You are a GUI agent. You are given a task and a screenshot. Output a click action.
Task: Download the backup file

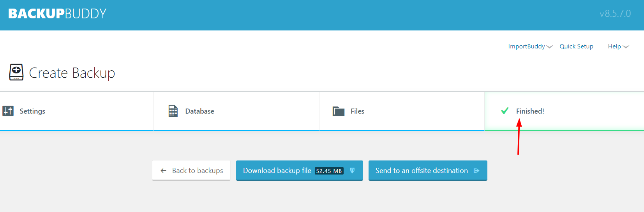300,171
